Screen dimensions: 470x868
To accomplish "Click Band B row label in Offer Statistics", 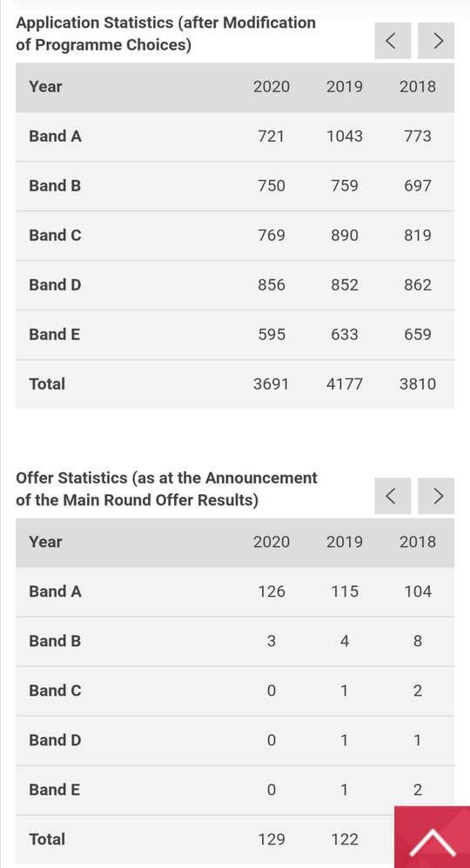I will click(55, 641).
